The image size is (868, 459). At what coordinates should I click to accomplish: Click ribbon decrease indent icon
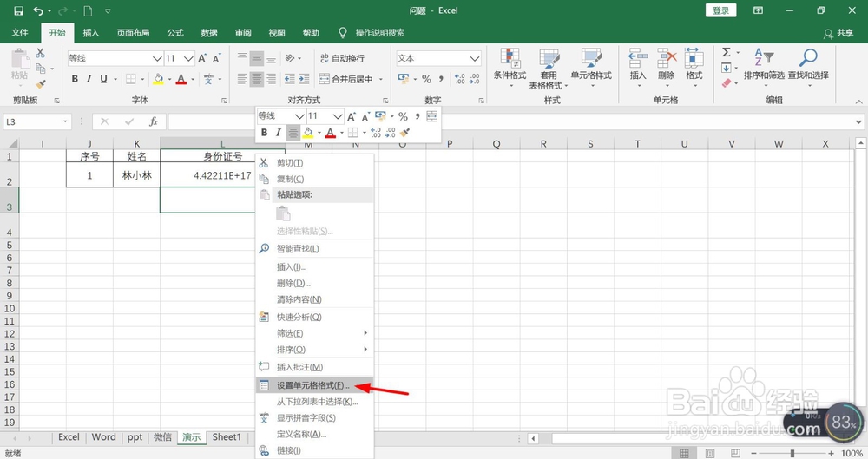point(290,79)
